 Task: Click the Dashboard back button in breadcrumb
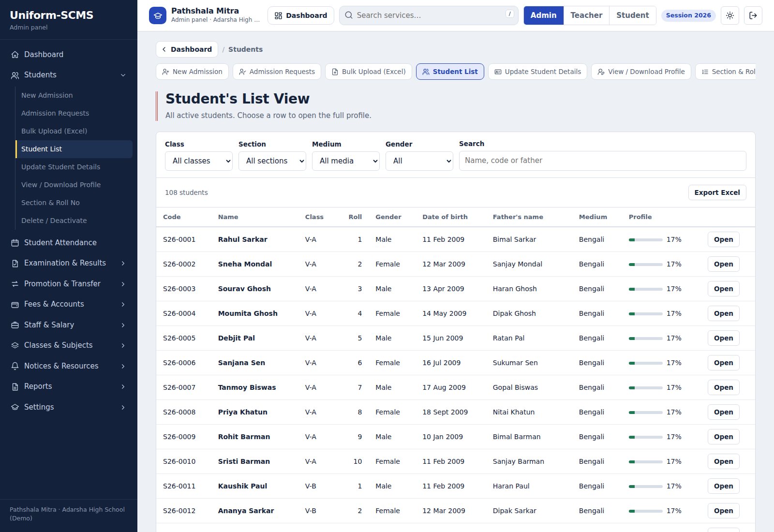187,49
